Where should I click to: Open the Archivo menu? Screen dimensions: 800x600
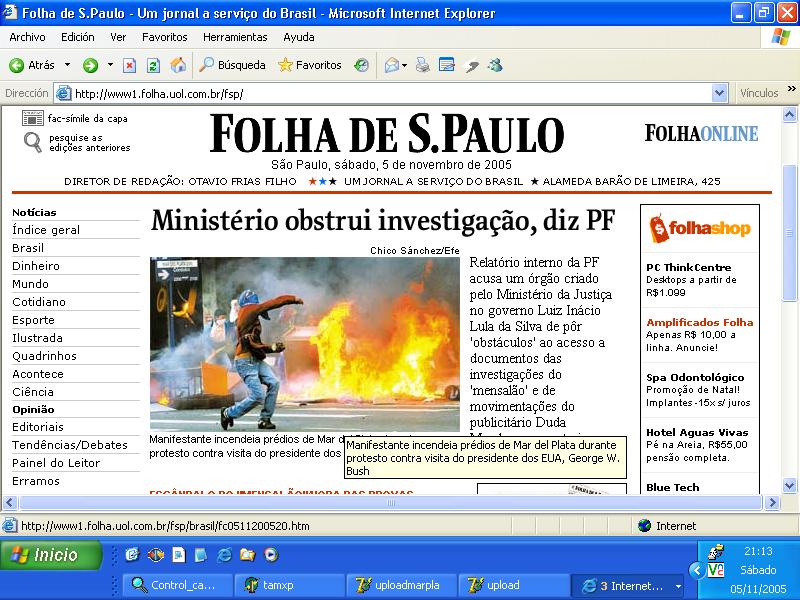point(27,37)
